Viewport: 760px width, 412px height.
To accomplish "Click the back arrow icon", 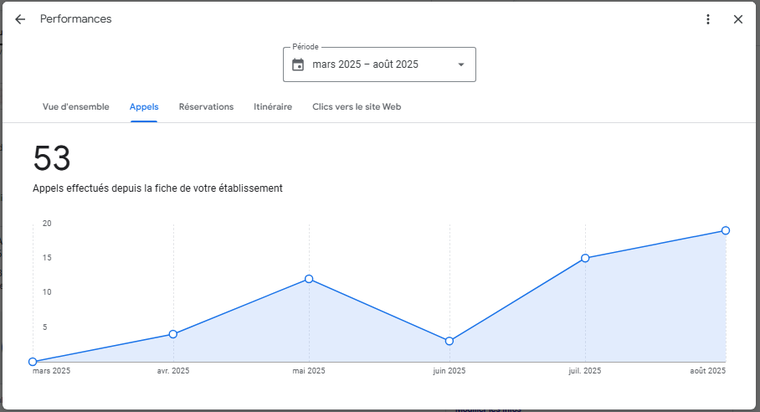I will [x=20, y=19].
